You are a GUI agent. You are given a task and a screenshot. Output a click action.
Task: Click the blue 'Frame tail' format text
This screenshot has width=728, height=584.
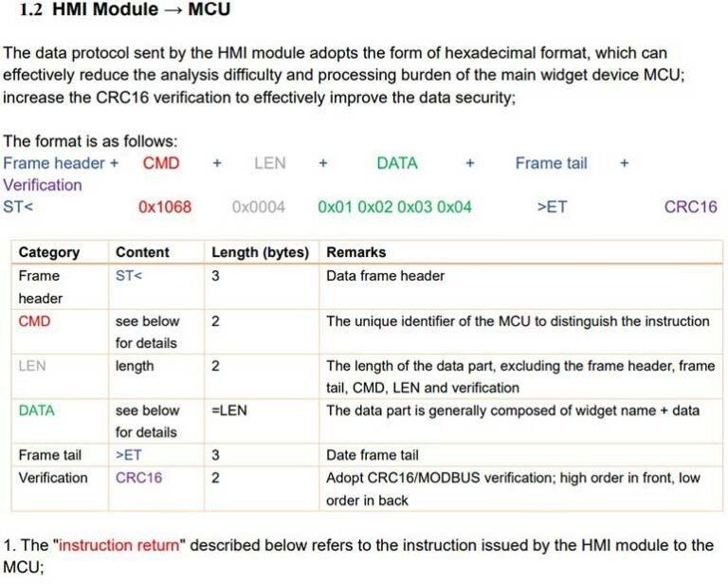pyautogui.click(x=551, y=163)
